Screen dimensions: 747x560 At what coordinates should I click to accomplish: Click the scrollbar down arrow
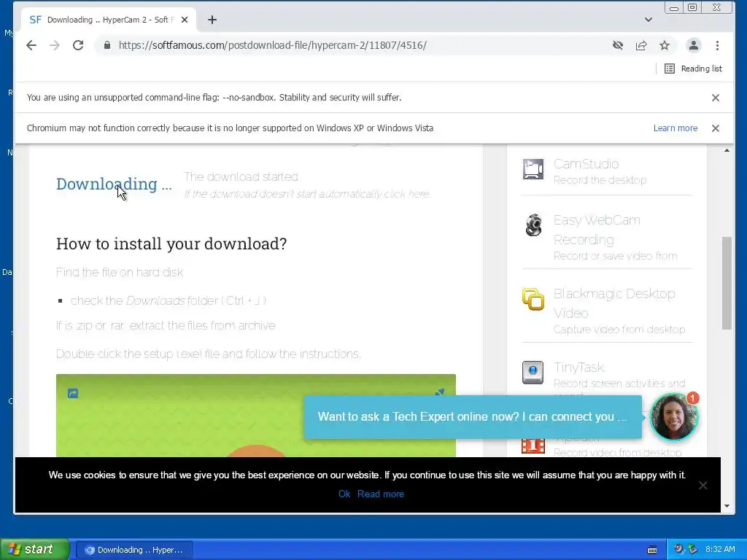pos(727,506)
